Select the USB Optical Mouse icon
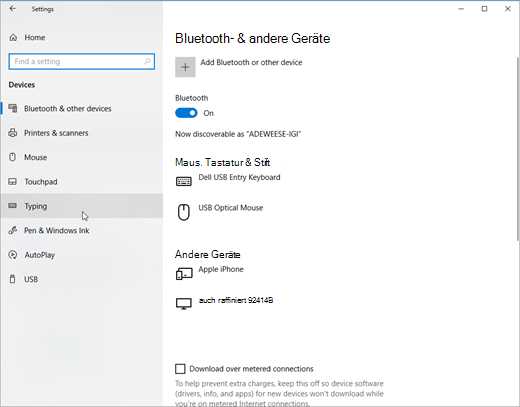This screenshot has width=520, height=407. click(x=184, y=212)
